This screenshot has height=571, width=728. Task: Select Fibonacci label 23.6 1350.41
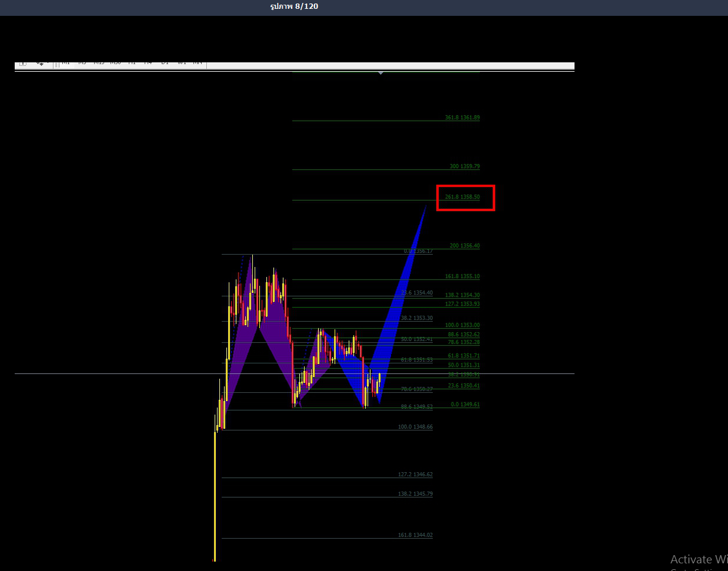tap(463, 386)
